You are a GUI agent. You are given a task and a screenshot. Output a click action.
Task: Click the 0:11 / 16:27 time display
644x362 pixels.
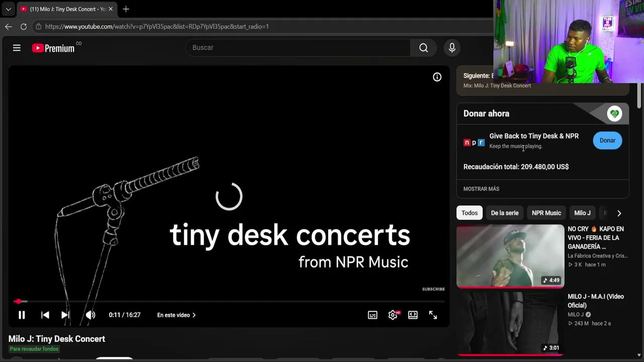125,315
